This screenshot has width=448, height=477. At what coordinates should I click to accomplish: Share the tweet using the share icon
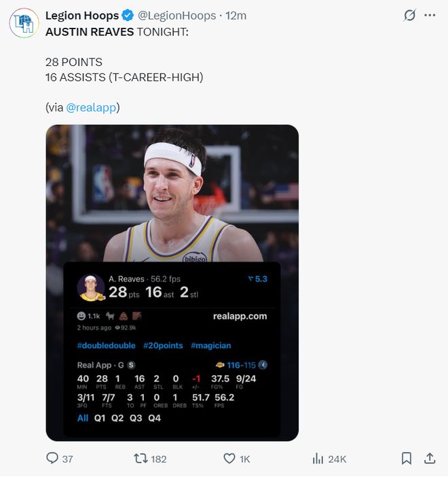pos(430,459)
